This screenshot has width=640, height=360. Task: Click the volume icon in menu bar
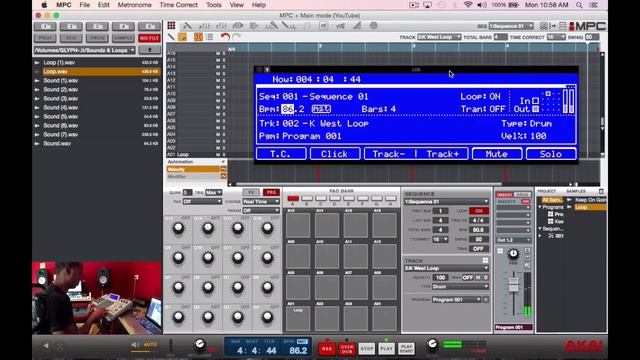coord(482,5)
